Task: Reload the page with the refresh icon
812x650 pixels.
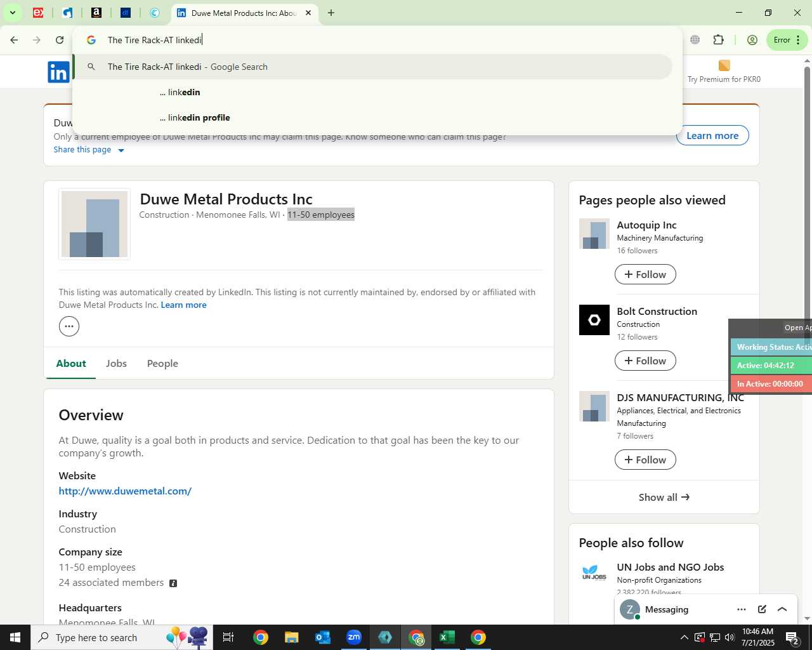Action: pyautogui.click(x=60, y=40)
